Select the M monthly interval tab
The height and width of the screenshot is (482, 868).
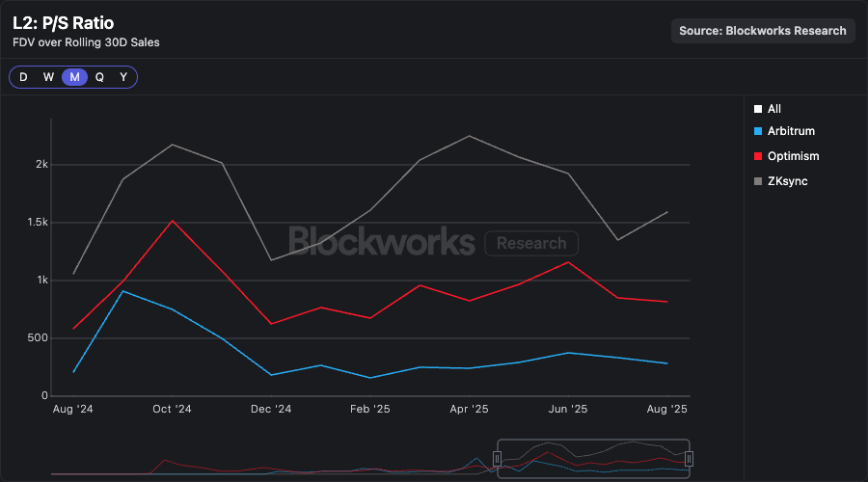coord(74,77)
